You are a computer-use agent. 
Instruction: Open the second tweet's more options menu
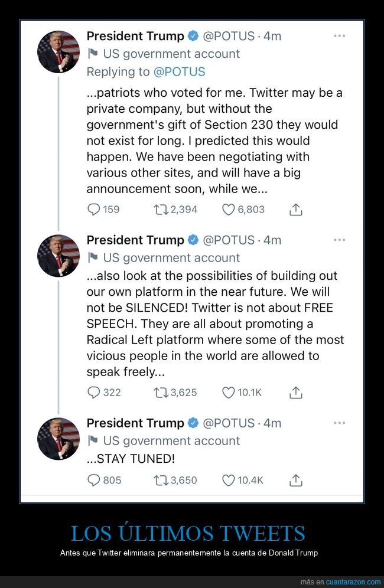point(339,240)
